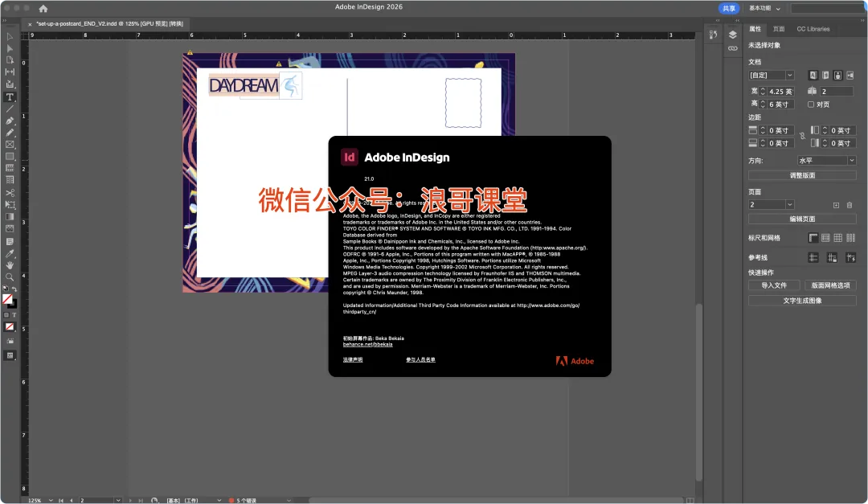Open the Layers panel icon
The width and height of the screenshot is (868, 504).
tap(732, 35)
